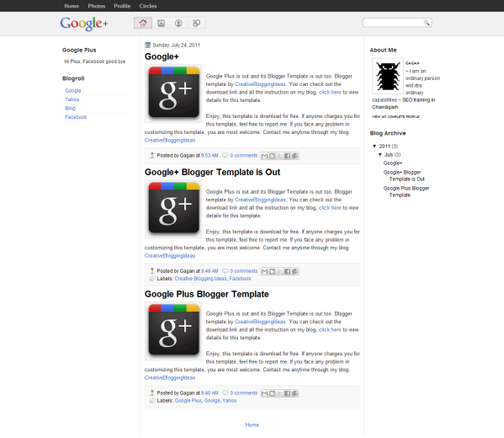
Task: Share the 9:40 AM post to Google Buzz
Action: 294,393
